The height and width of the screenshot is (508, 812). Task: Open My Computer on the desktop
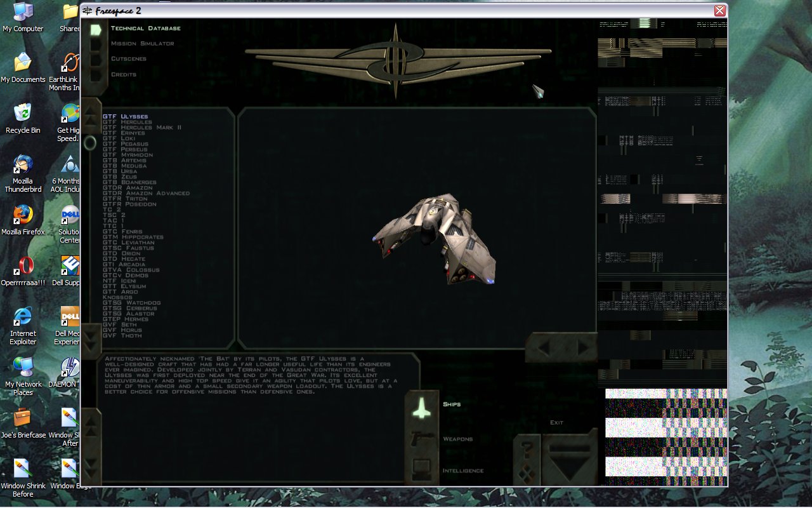pyautogui.click(x=23, y=17)
